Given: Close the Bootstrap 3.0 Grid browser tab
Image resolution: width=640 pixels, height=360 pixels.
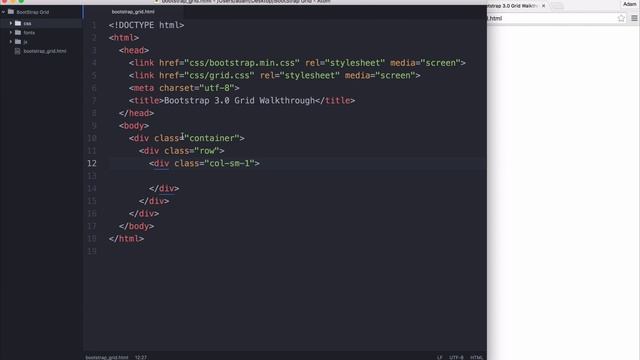Looking at the screenshot, I should click(544, 6).
